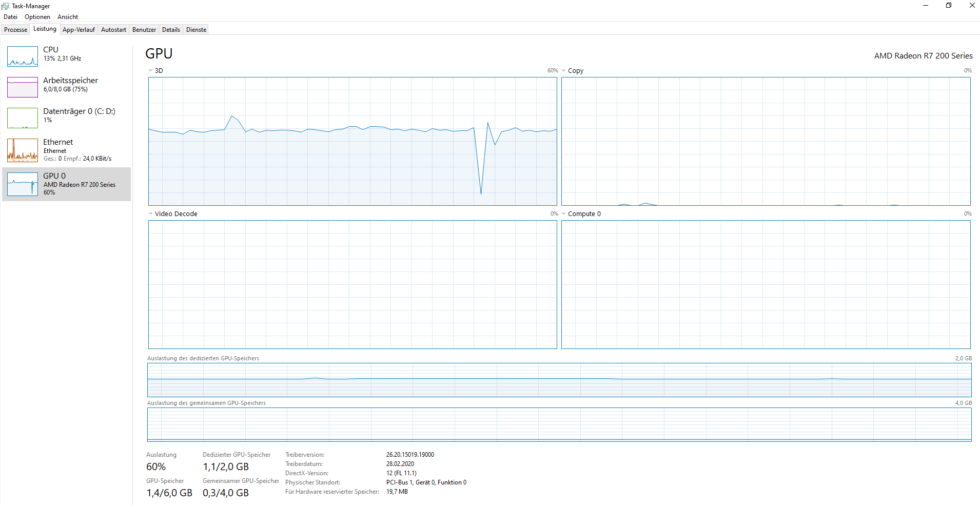Open the Datei menu
The image size is (980, 505).
tap(10, 16)
